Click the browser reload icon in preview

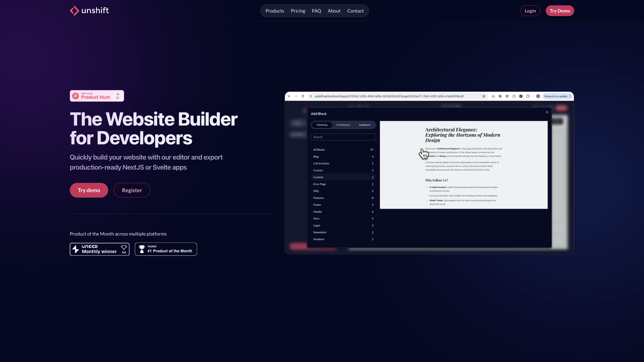[303, 96]
